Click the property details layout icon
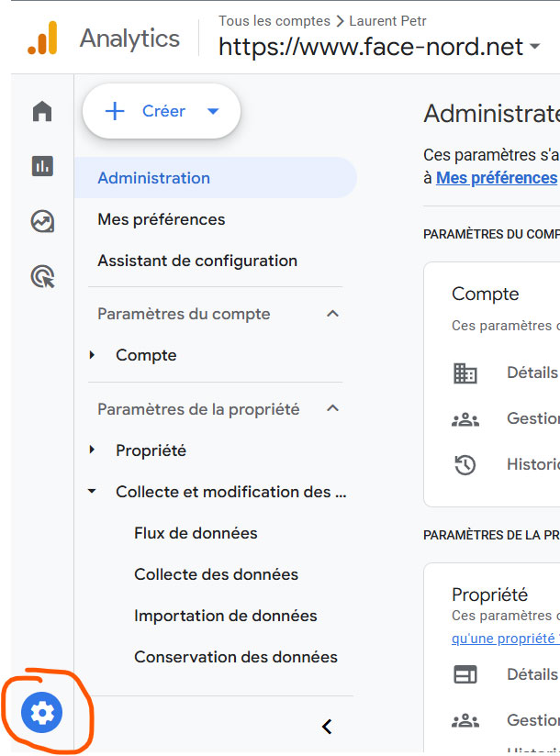This screenshot has height=756, width=560. click(x=465, y=674)
